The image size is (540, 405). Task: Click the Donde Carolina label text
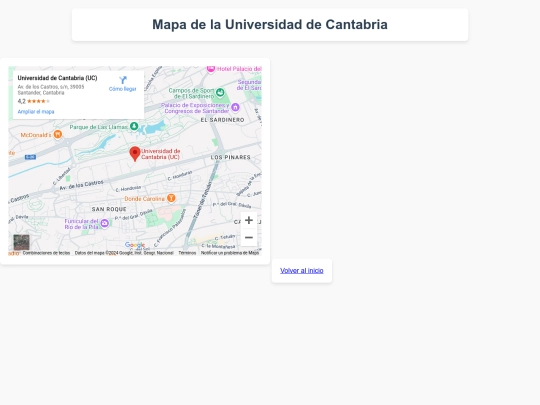point(145,199)
